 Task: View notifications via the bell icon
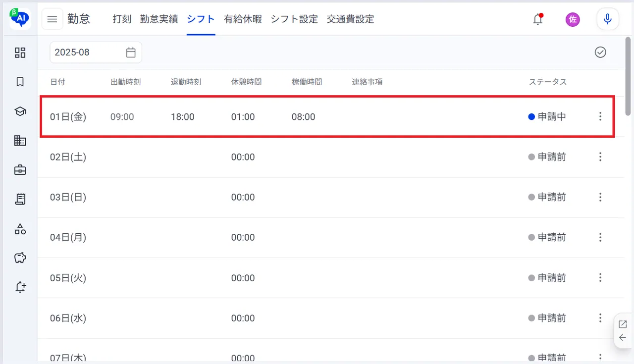[538, 19]
